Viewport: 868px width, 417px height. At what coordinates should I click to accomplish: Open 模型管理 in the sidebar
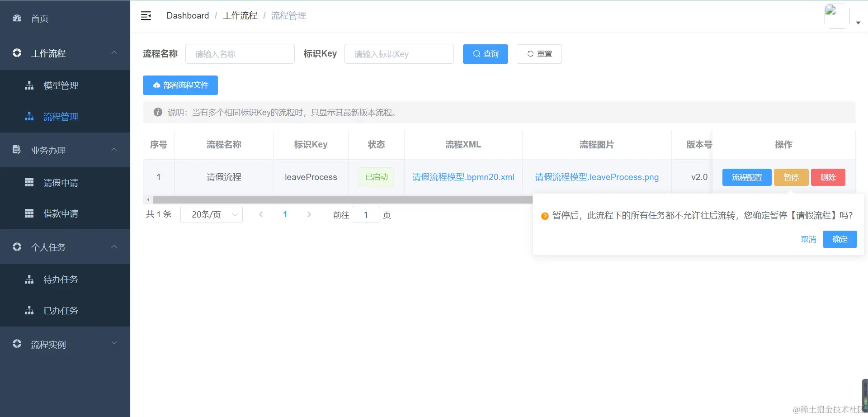[65, 85]
